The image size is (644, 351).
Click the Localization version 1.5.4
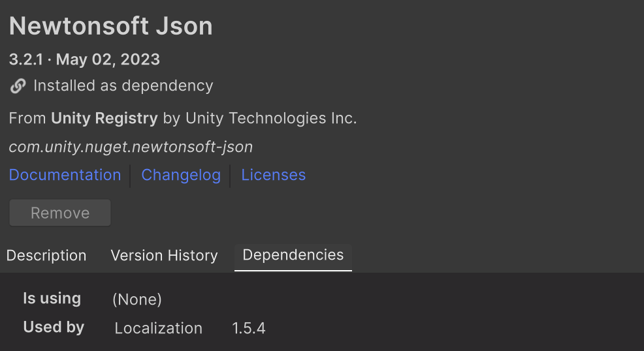click(249, 328)
